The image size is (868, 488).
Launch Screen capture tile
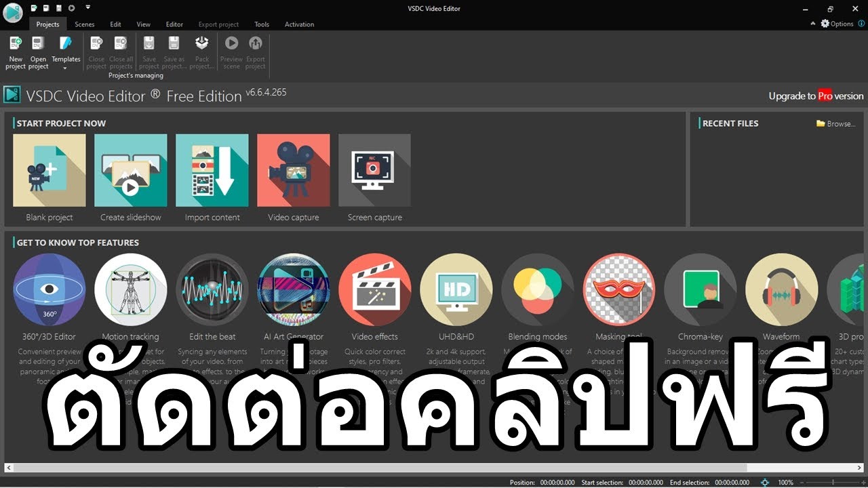[x=375, y=170]
